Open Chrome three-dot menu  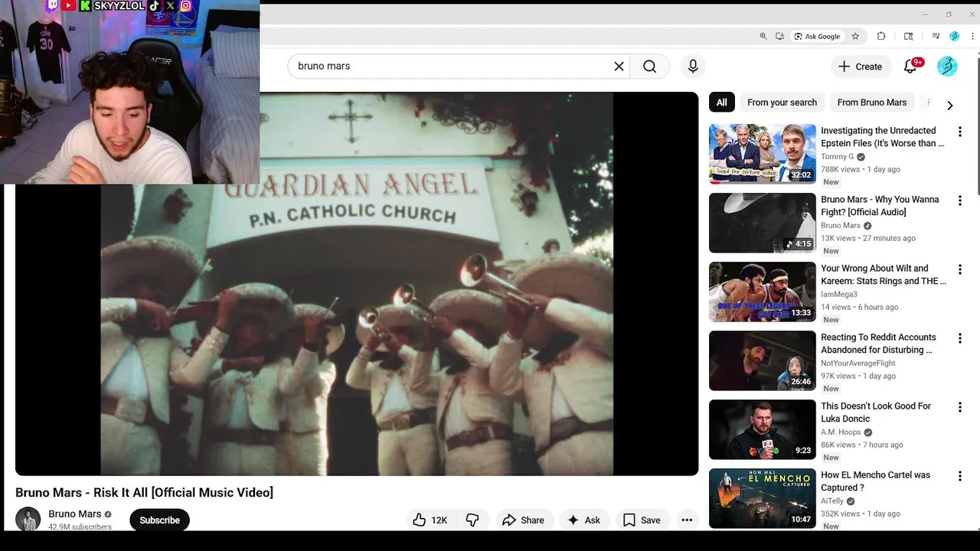tap(971, 36)
